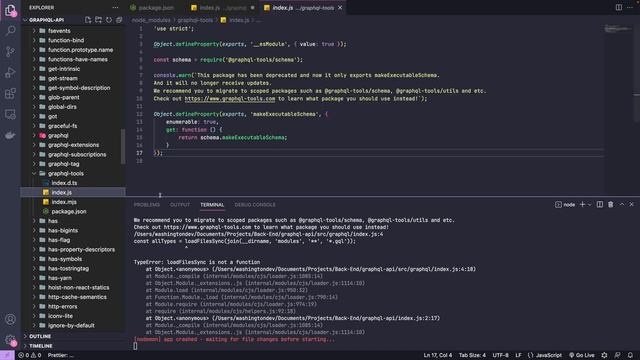
Task: Open the graphql-tools.com link in editor
Action: tap(230, 99)
